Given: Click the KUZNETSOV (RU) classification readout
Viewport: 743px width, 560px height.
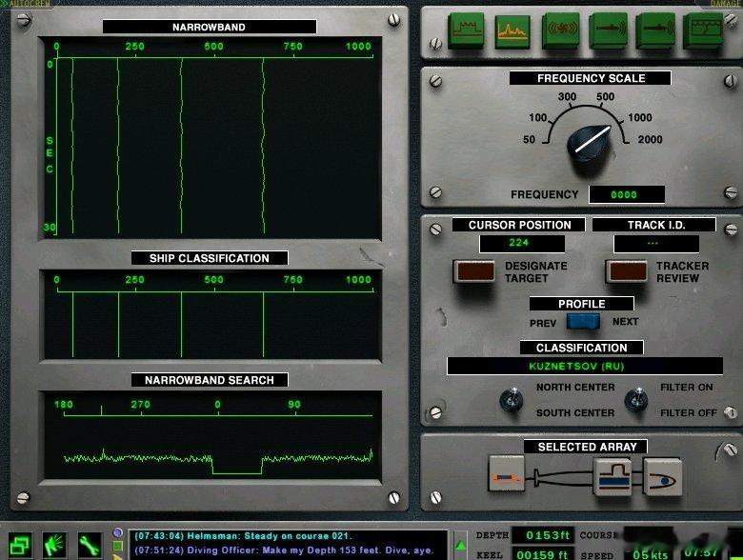Looking at the screenshot, I should pos(585,366).
